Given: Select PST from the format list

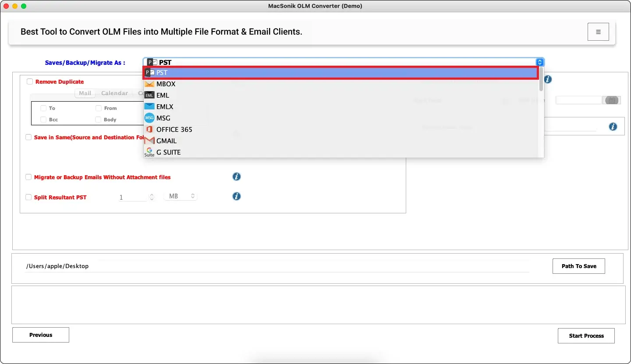Looking at the screenshot, I should click(341, 73).
